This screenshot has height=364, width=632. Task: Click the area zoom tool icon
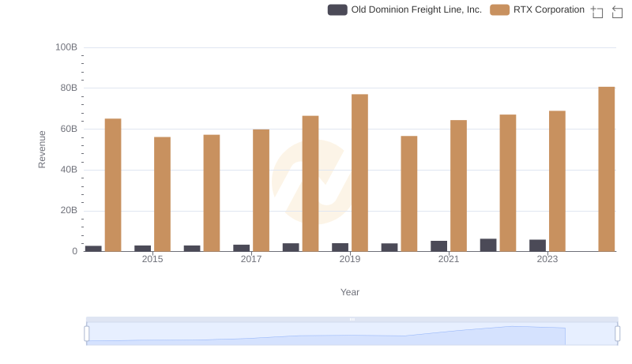597,12
